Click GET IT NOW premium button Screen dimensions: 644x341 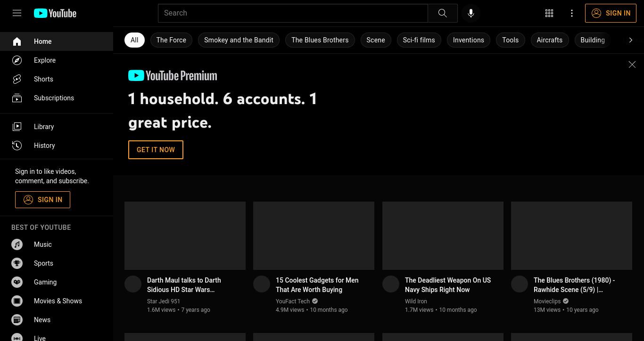point(156,150)
